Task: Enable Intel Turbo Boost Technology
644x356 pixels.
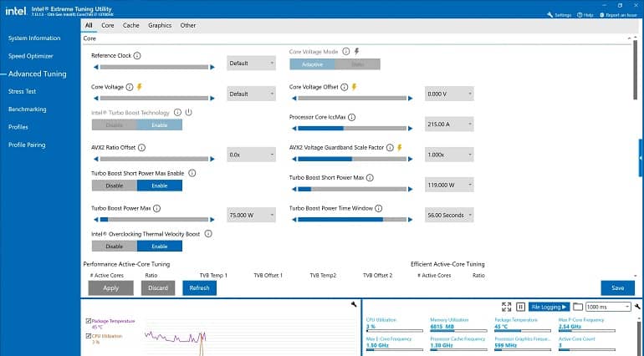Action: [160, 125]
